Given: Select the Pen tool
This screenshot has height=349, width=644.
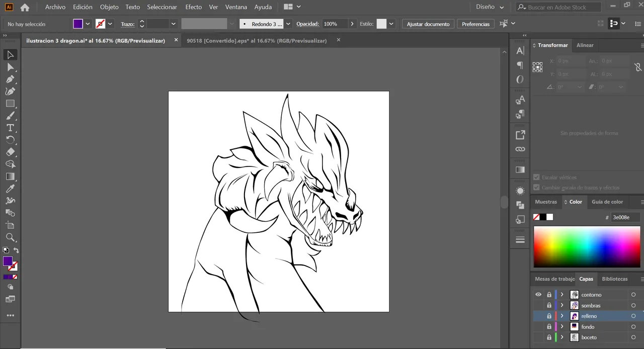Looking at the screenshot, I should click(x=10, y=79).
